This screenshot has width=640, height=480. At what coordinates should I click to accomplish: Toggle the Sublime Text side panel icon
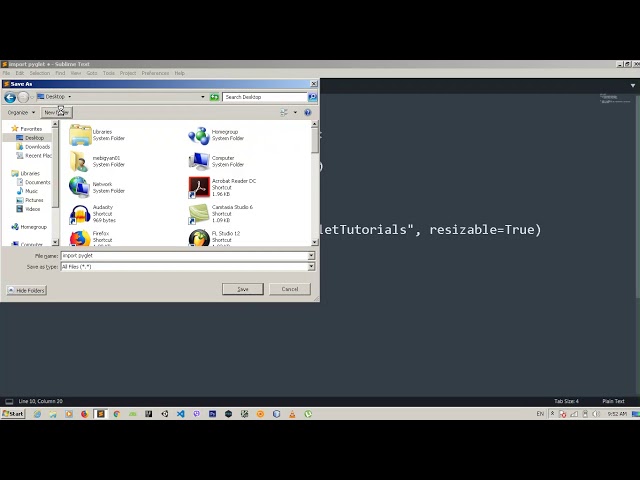[x=9, y=402]
